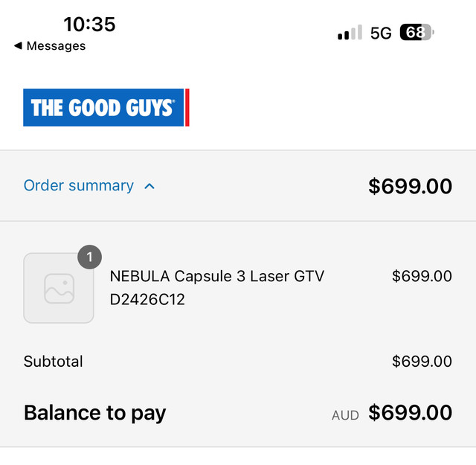The image size is (476, 465).
Task: Open the product image placeholder thumbnail
Action: (x=59, y=288)
